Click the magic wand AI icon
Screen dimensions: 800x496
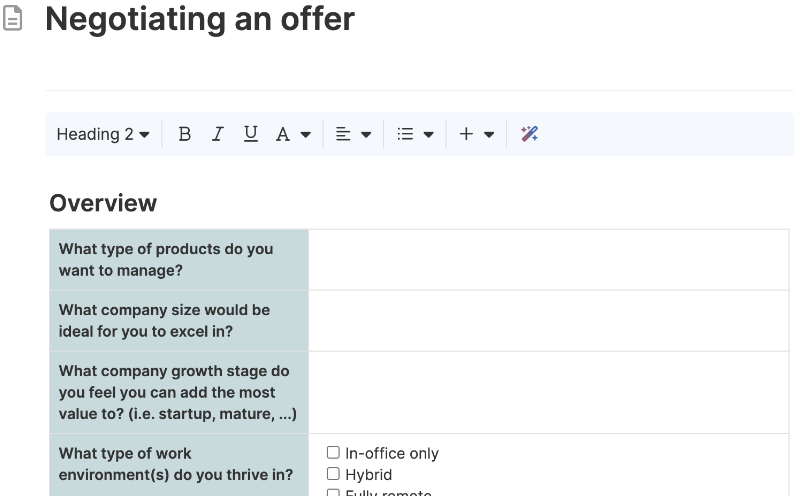point(530,134)
